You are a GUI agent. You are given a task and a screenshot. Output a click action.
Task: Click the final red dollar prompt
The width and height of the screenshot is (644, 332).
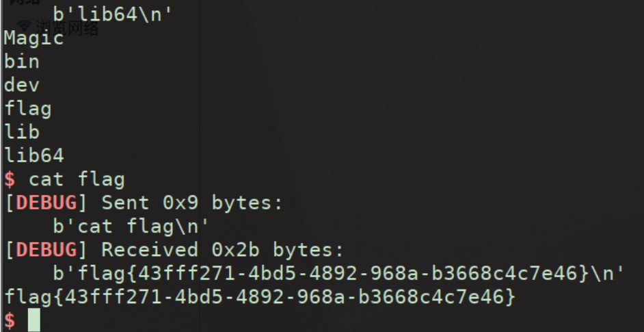pos(10,320)
